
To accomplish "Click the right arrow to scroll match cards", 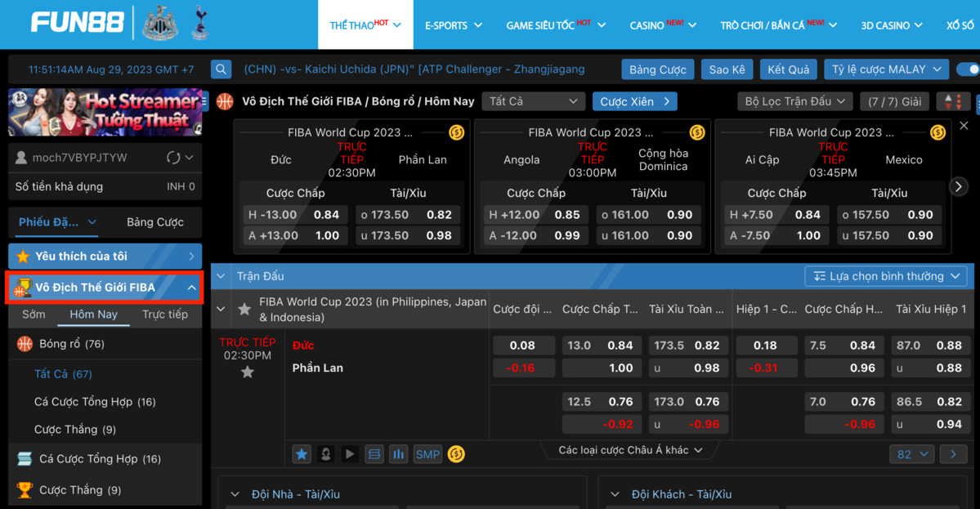I will pos(958,185).
